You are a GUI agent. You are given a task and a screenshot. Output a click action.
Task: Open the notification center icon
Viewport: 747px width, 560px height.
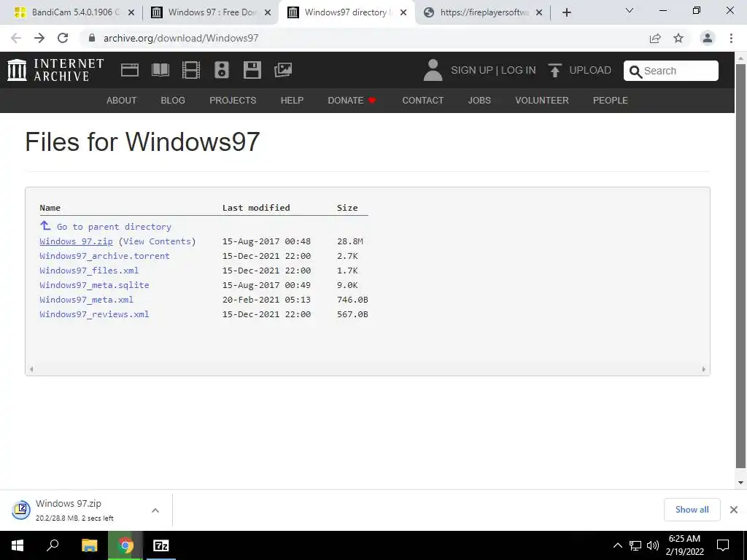723,545
